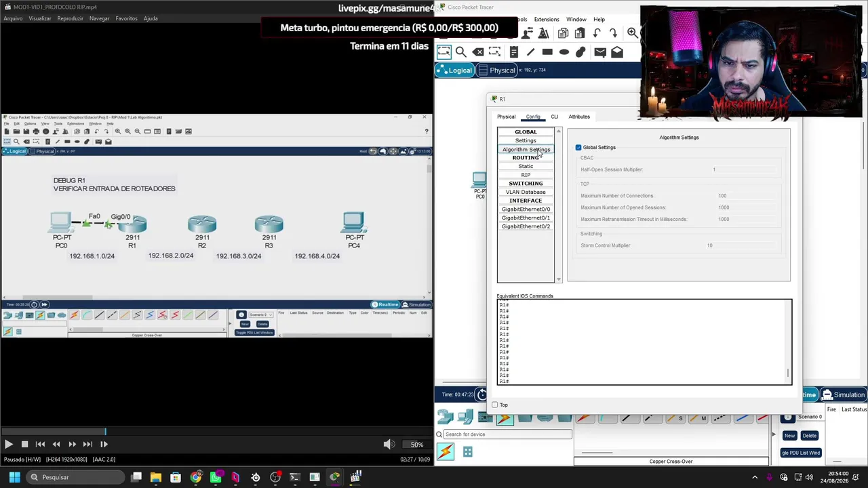
Task: Click the Paste icon in the main toolbar
Action: pyautogui.click(x=580, y=33)
